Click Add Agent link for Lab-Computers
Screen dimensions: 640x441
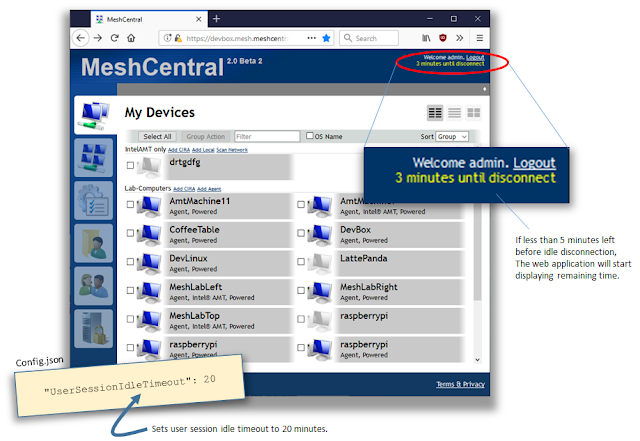pyautogui.click(x=209, y=189)
